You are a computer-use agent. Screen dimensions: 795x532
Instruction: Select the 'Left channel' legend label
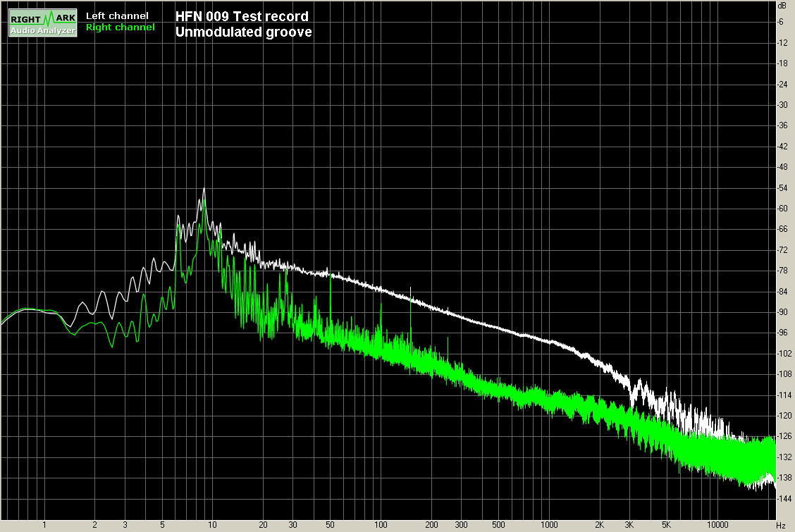pos(117,16)
